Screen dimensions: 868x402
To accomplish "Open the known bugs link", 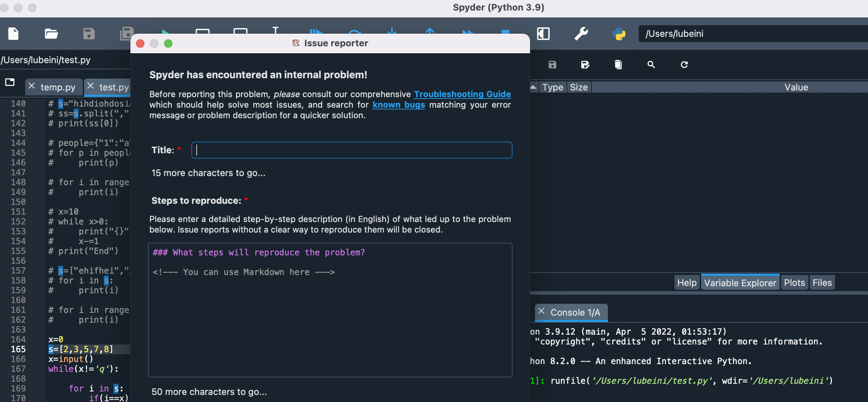I will point(398,105).
